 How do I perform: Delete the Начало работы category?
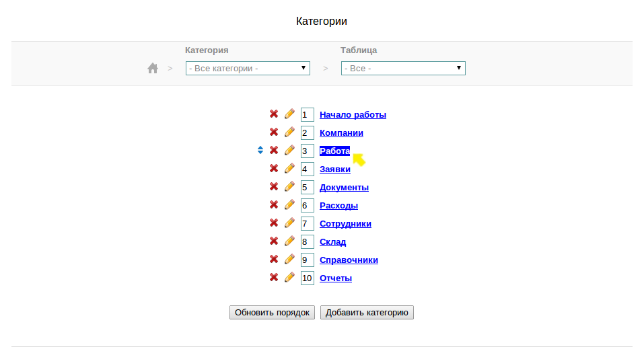point(274,114)
